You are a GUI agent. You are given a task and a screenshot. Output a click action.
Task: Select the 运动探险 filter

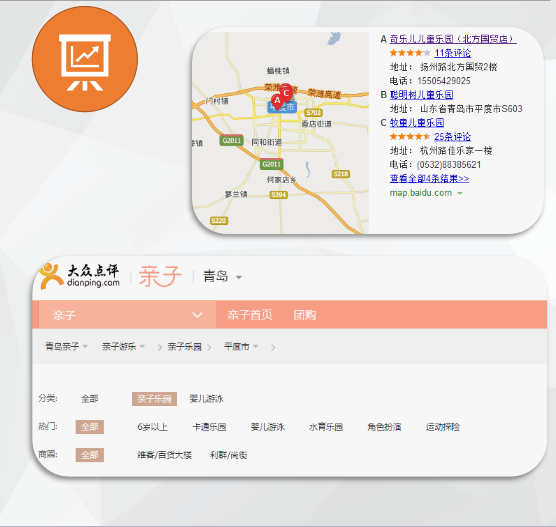443,427
